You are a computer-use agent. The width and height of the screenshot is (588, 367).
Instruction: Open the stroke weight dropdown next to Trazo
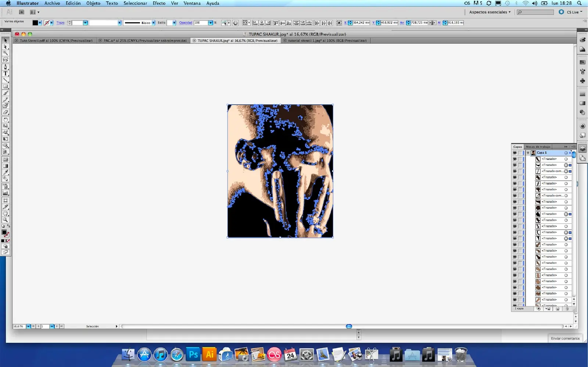coord(85,23)
